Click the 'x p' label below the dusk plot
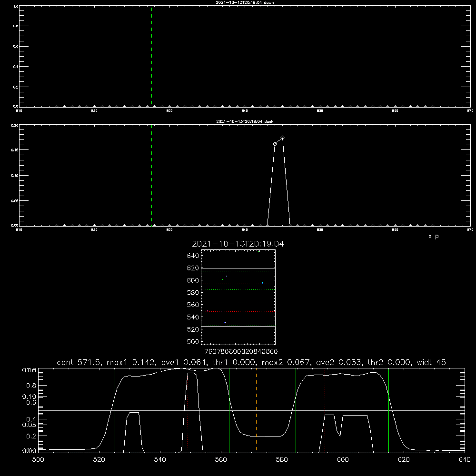This screenshot has width=476, height=476. pyautogui.click(x=434, y=236)
